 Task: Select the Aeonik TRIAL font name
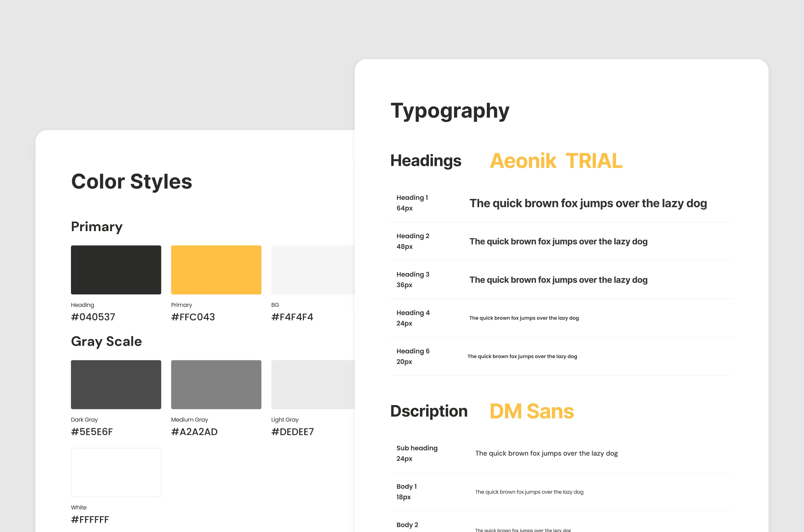556,160
